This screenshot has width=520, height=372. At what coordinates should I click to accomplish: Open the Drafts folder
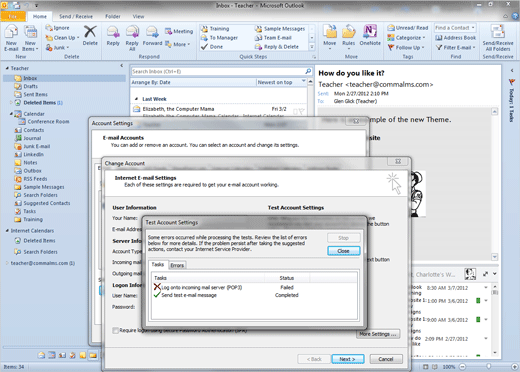[30, 86]
